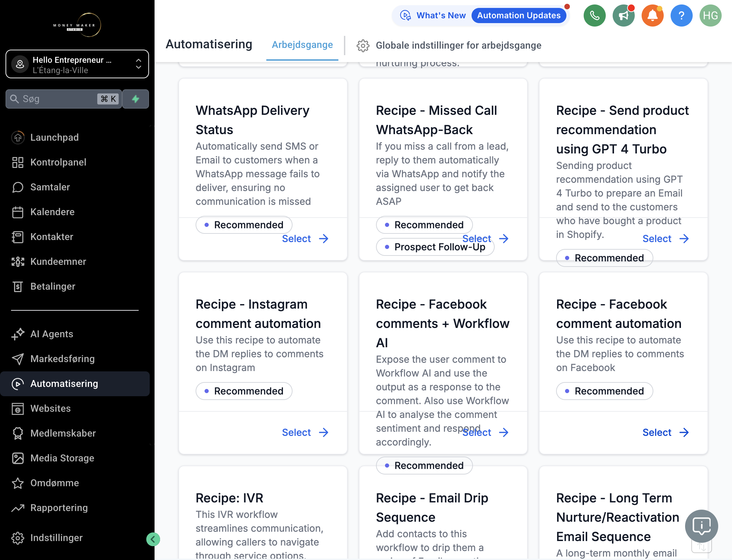This screenshot has width=732, height=560.
Task: Click the Prospect Follow-Up tag
Action: click(x=435, y=247)
